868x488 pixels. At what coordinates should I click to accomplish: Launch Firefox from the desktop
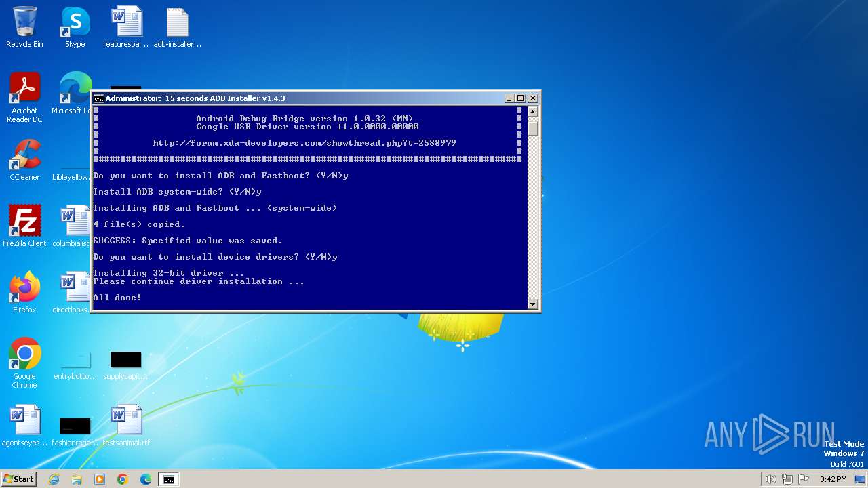click(24, 292)
